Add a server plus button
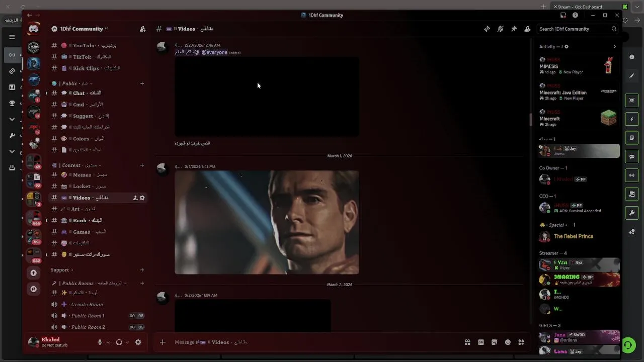 [34, 273]
